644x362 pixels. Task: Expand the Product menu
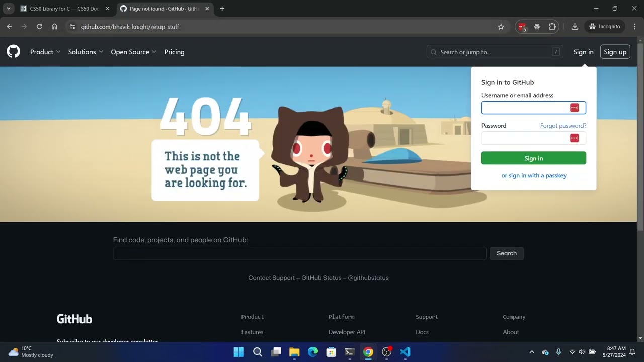coord(45,52)
